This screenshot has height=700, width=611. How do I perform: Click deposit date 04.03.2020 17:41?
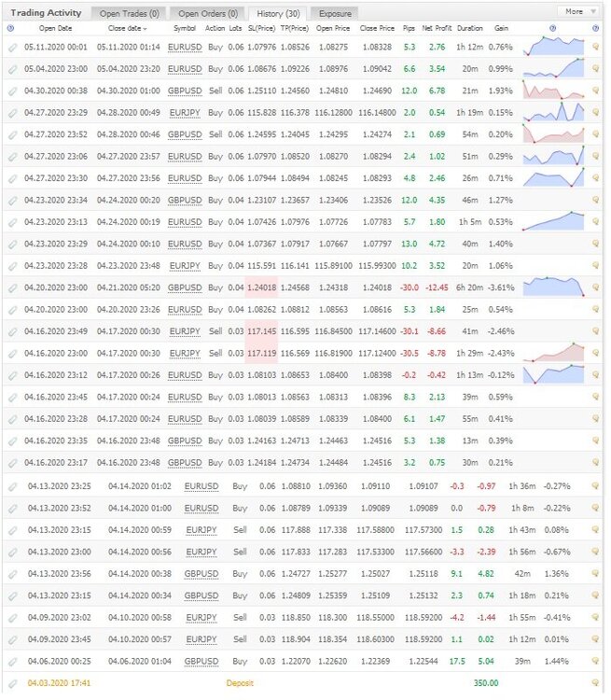59,683
